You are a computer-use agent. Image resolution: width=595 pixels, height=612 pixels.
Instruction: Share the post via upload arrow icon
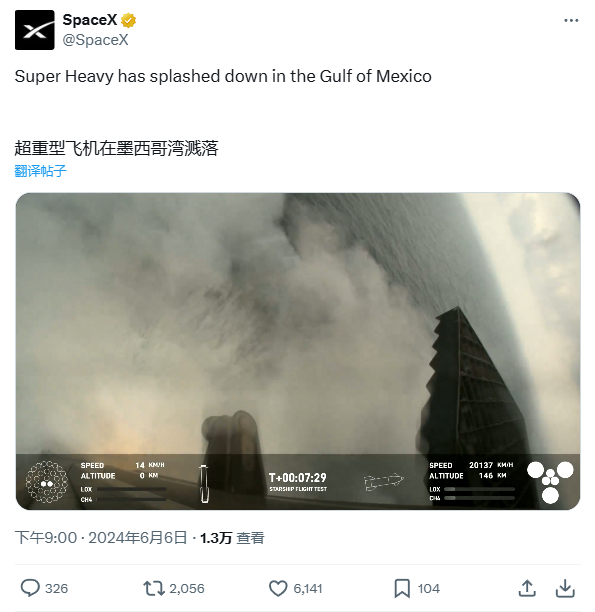point(527,588)
